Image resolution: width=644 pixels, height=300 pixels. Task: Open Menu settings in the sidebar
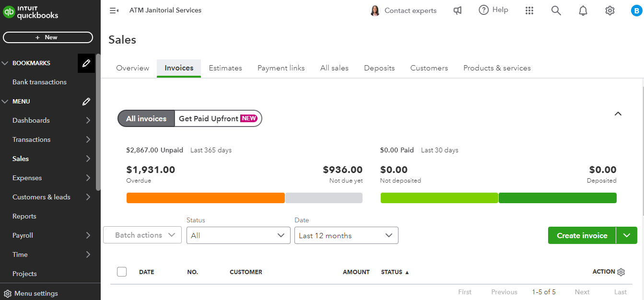pyautogui.click(x=31, y=293)
